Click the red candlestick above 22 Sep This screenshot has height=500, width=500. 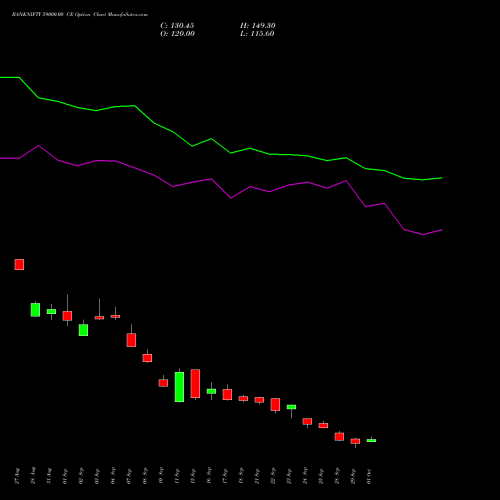(275, 404)
